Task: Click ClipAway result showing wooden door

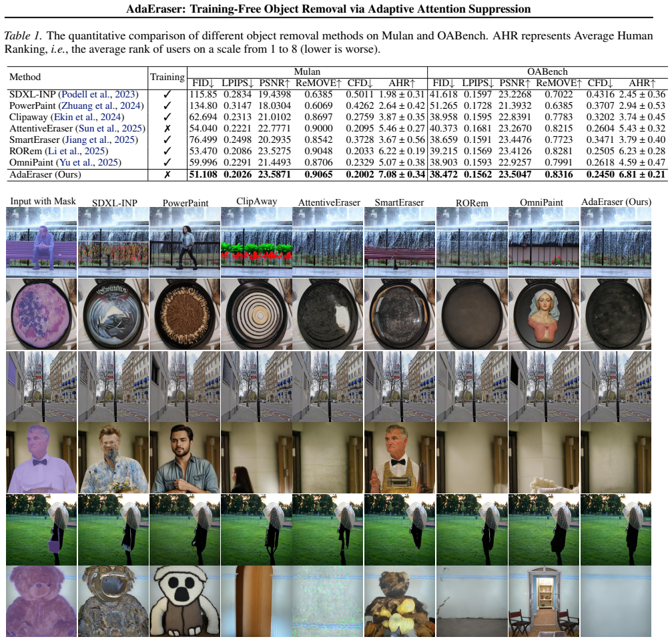Action: click(x=256, y=601)
